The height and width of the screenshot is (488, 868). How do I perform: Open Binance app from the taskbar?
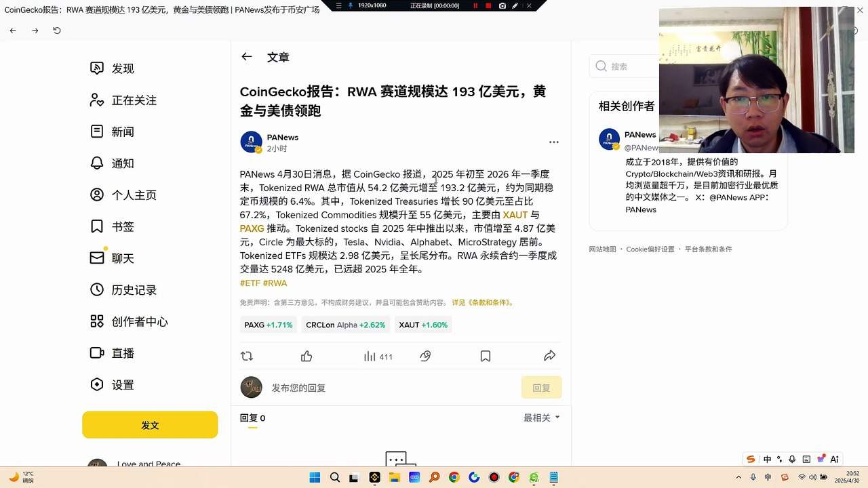pos(374,478)
